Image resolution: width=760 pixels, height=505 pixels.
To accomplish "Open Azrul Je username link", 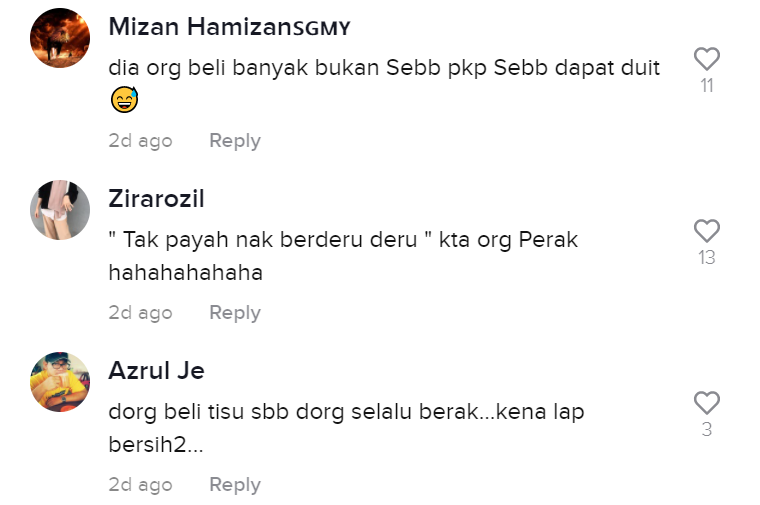I will (156, 371).
